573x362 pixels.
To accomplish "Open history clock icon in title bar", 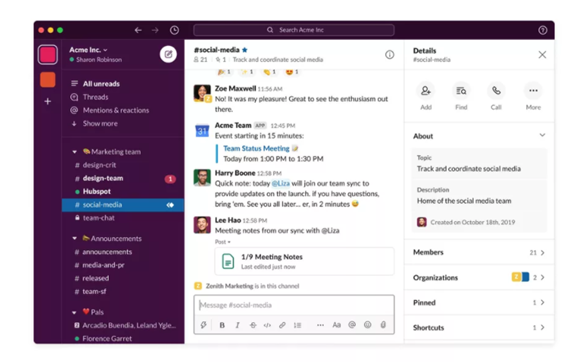I will tap(174, 30).
